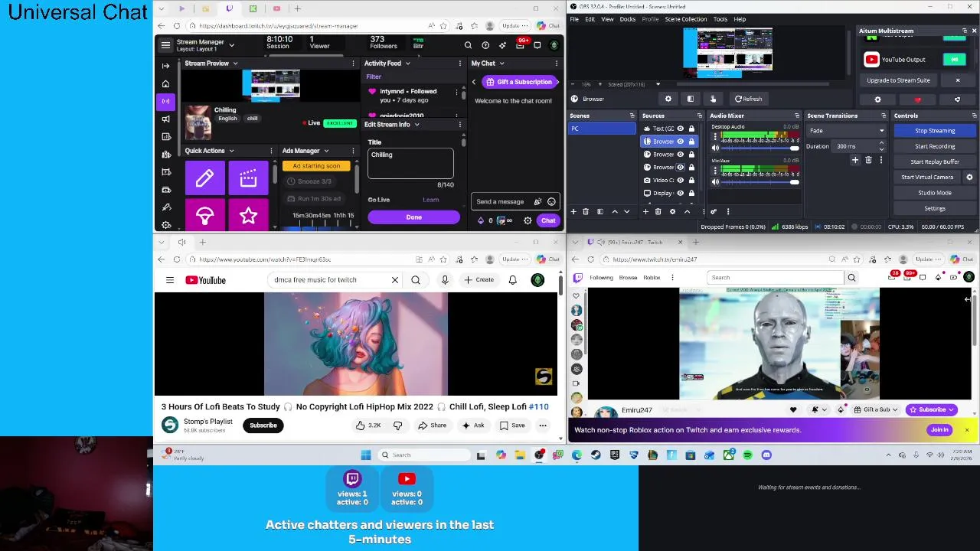The image size is (980, 551).
Task: Click the search magnifier in Twitch dashboard header
Action: click(468, 45)
